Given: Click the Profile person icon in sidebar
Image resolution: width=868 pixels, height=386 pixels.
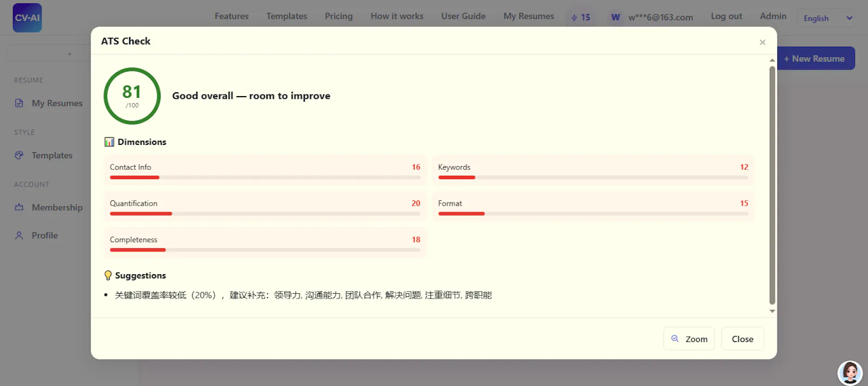Looking at the screenshot, I should [x=19, y=236].
